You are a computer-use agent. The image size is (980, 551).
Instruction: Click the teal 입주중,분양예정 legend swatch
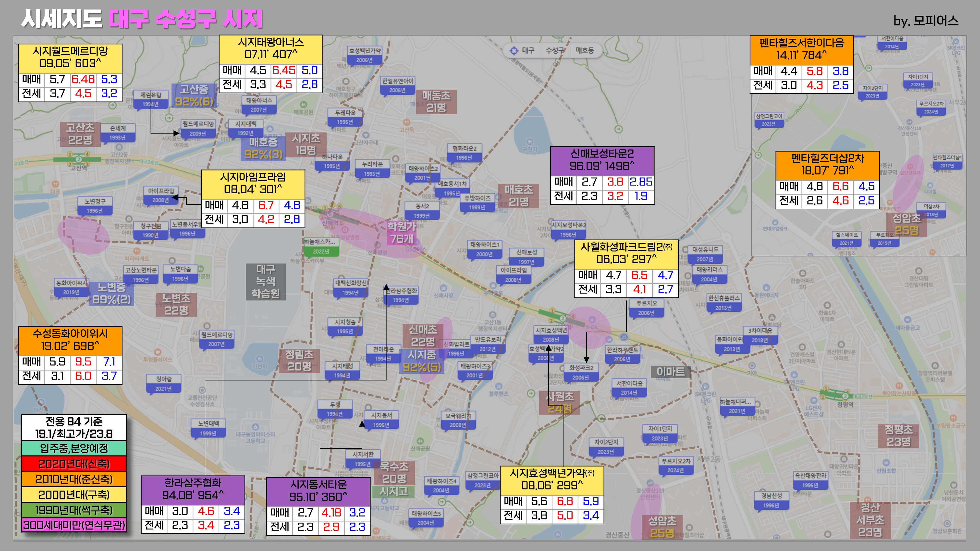coord(74,448)
